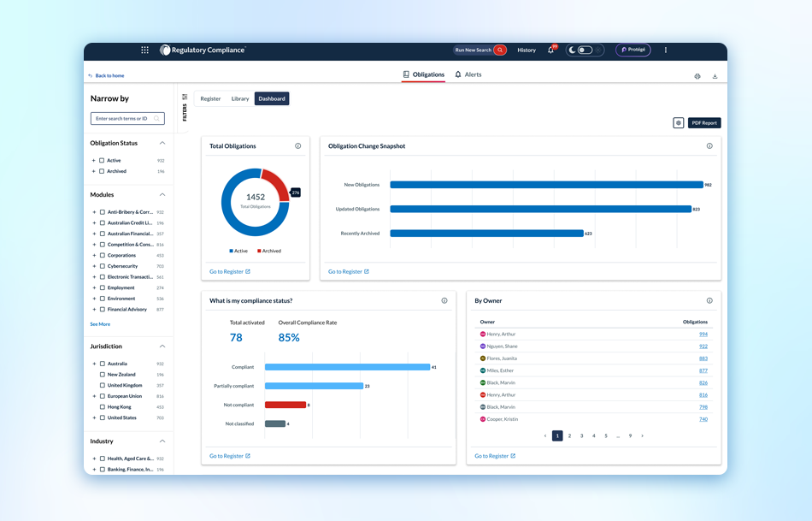
Task: Toggle dark mode switch in top bar
Action: [583, 50]
